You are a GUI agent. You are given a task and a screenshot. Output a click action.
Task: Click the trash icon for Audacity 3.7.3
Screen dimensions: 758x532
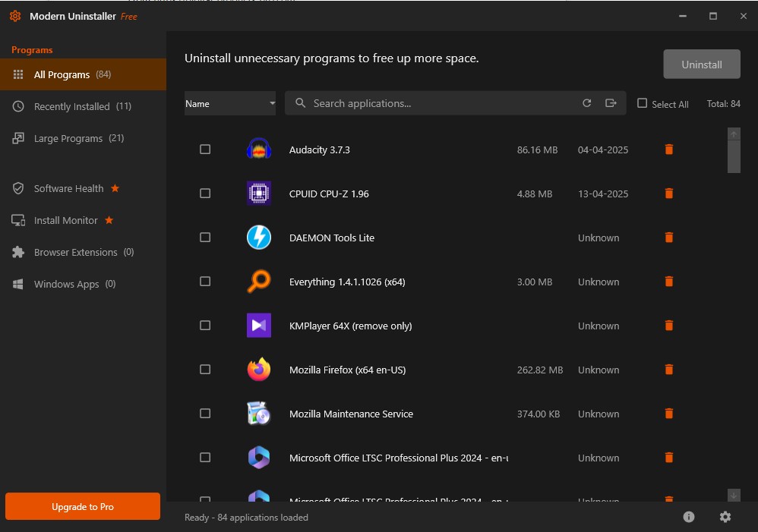point(669,150)
